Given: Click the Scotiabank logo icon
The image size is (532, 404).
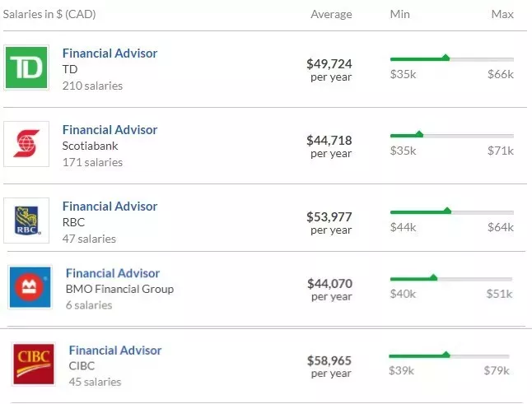Looking at the screenshot, I should 26,144.
